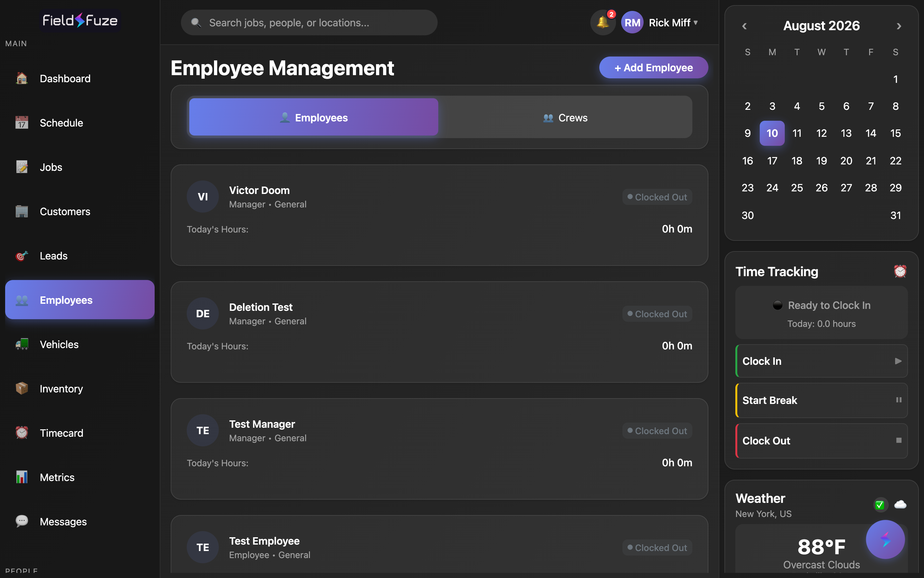924x578 pixels.
Task: Click Test Employee's Clocked Out badge
Action: click(x=657, y=548)
